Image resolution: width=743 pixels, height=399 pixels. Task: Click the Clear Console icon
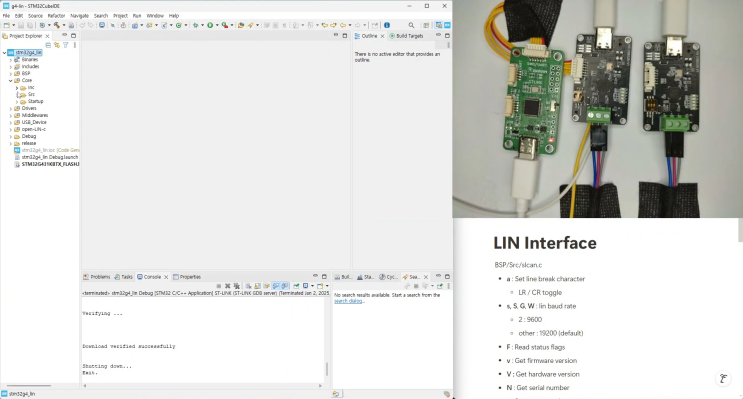click(248, 286)
